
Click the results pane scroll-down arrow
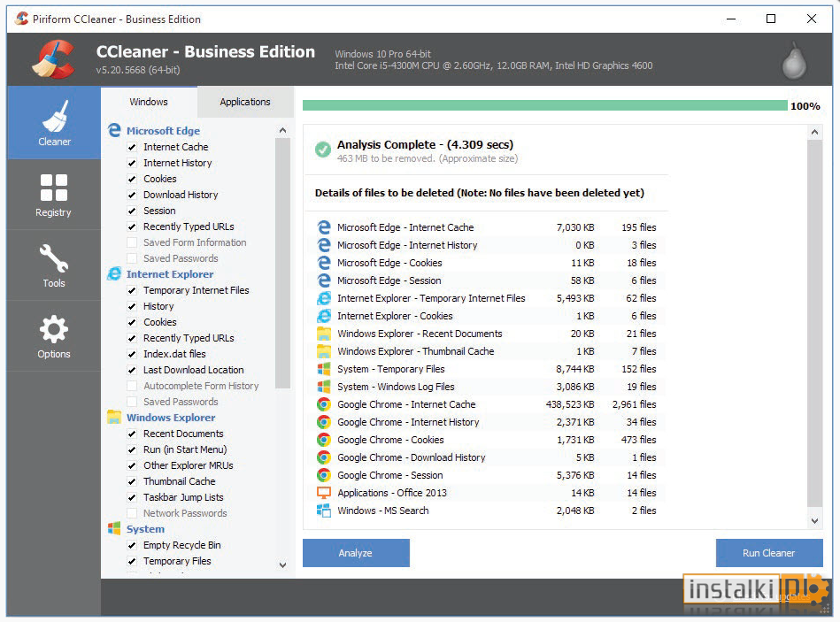815,521
